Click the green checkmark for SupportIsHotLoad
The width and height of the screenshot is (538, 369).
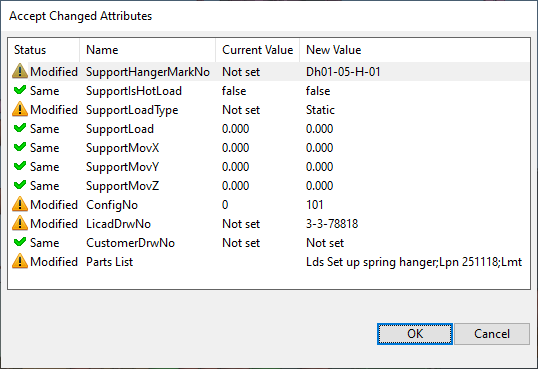(20, 90)
